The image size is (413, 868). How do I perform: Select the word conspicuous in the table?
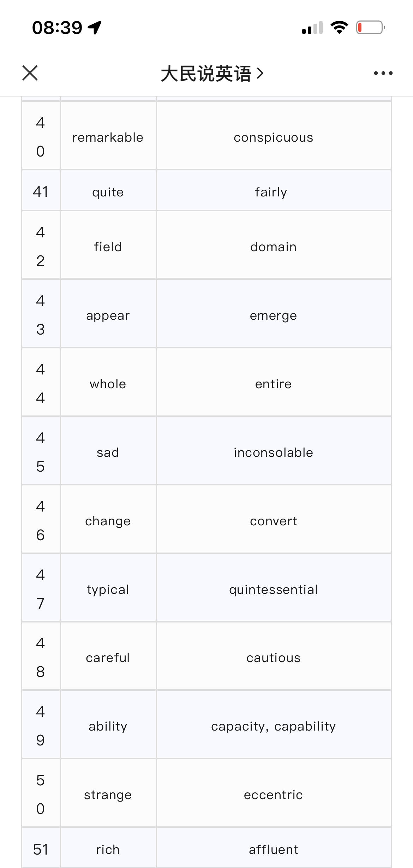pos(274,137)
